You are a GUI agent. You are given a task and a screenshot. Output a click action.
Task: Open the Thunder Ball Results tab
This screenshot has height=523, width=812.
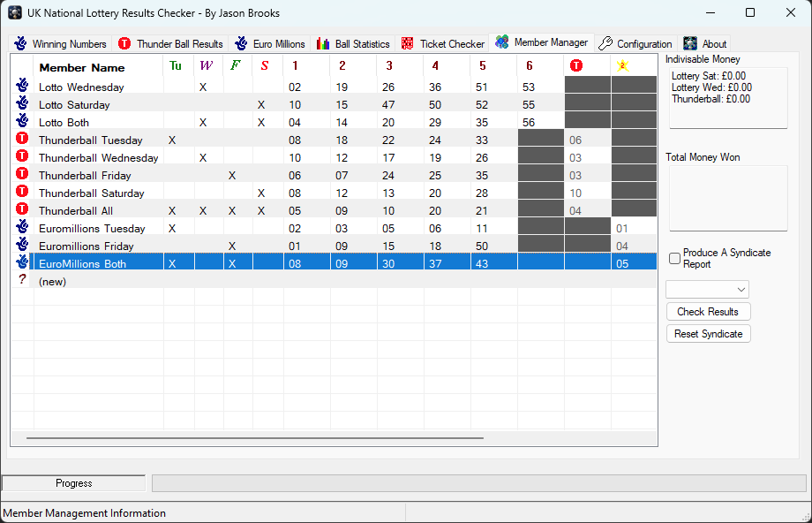point(171,44)
